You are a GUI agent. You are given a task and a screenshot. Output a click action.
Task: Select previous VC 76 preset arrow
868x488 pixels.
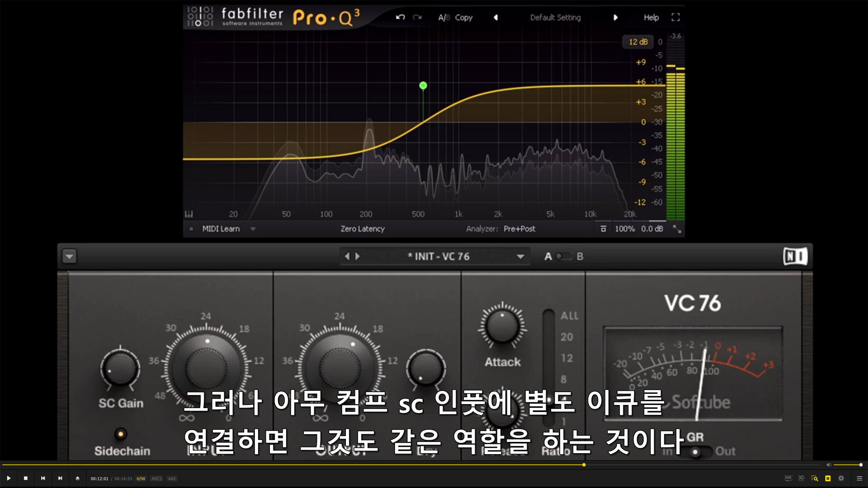(347, 256)
